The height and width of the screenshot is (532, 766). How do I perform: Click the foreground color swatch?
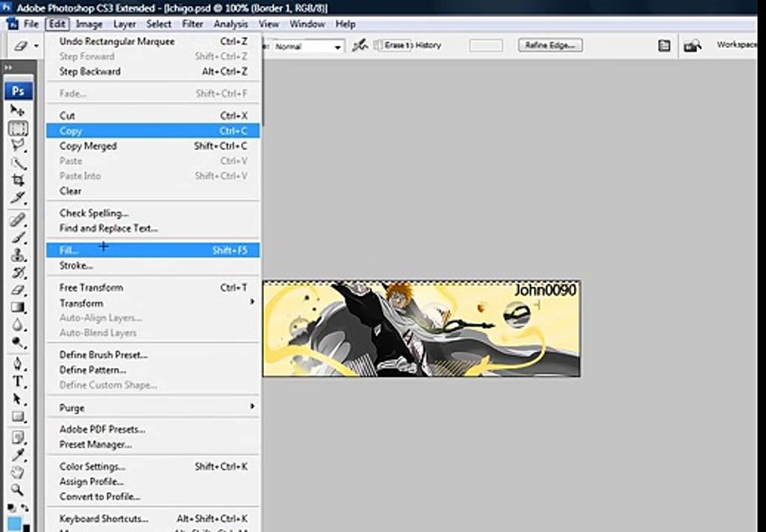point(14,524)
